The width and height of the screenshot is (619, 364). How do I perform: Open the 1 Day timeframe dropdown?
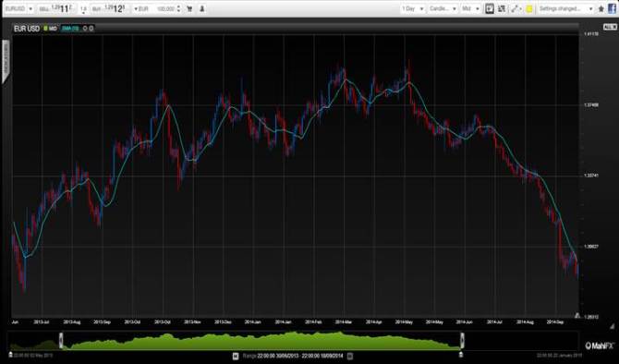click(413, 8)
